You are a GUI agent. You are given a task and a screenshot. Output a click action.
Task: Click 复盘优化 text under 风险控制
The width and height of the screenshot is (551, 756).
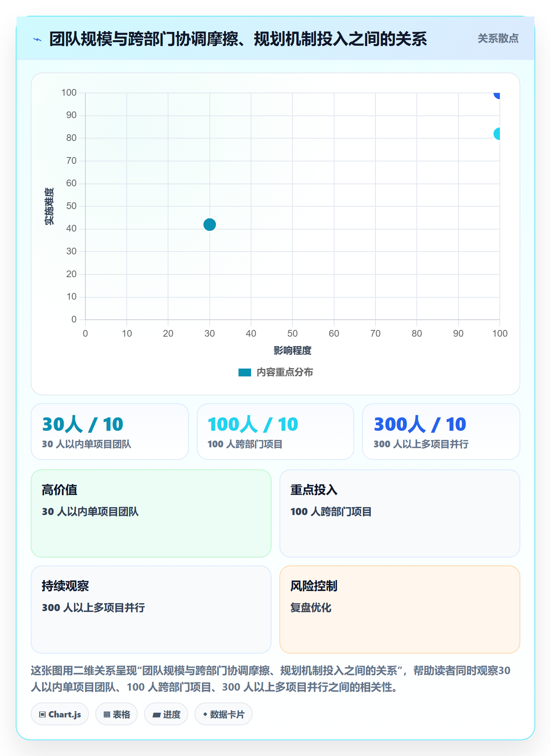tap(311, 608)
